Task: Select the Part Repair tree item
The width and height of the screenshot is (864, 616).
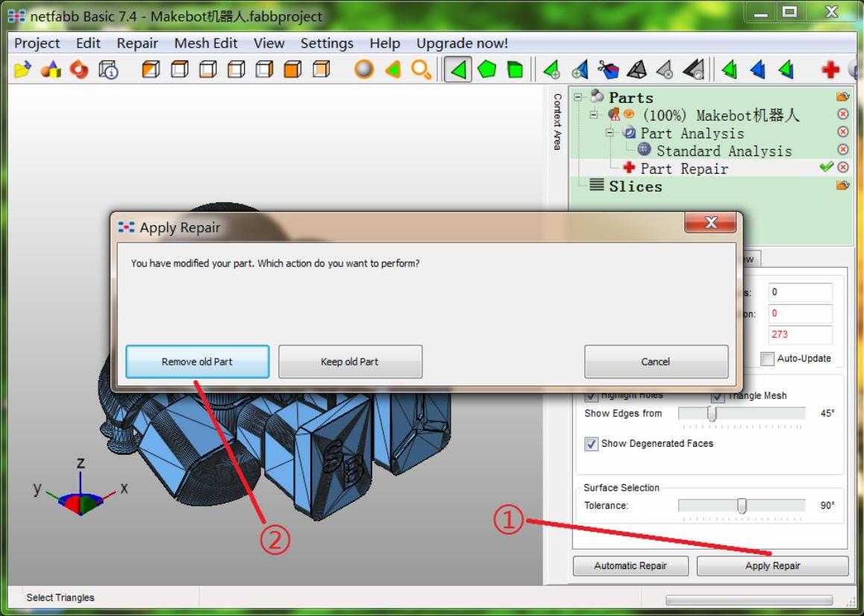Action: tap(684, 169)
